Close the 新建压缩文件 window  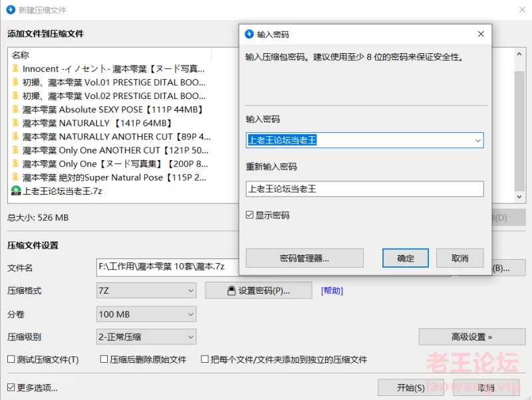522,10
